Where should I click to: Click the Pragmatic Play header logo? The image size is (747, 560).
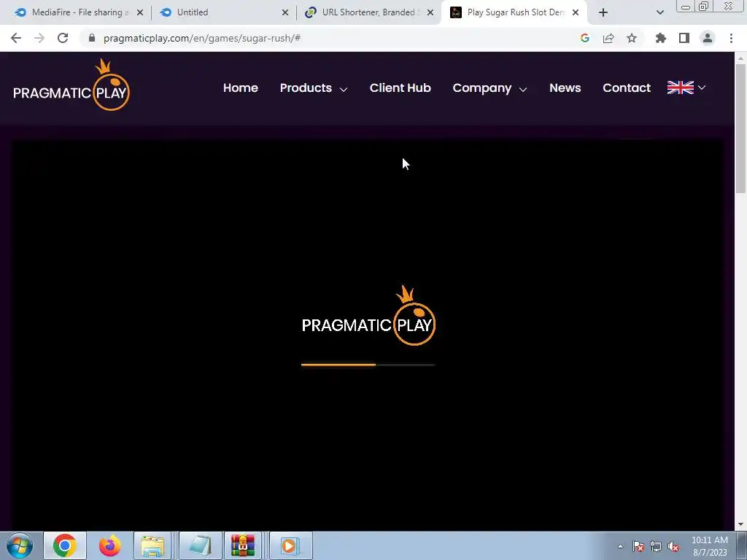tap(71, 85)
